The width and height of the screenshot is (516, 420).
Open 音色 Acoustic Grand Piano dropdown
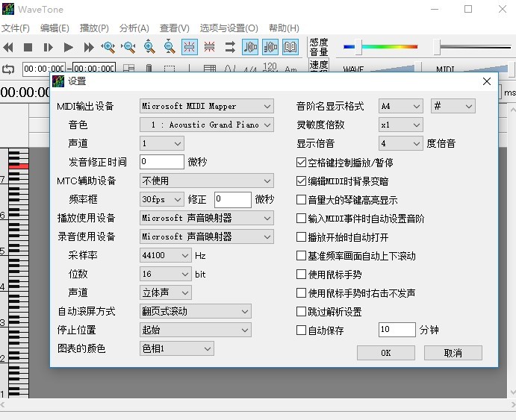pyautogui.click(x=207, y=125)
